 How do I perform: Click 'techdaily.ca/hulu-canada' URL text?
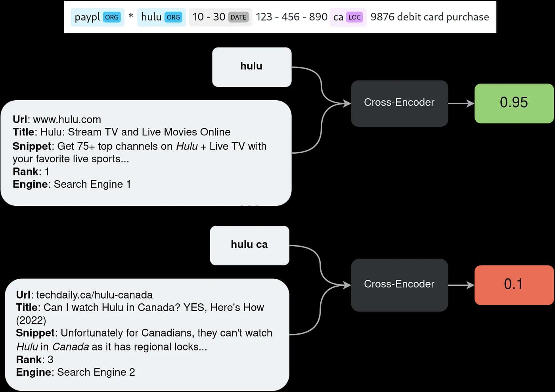(x=94, y=295)
